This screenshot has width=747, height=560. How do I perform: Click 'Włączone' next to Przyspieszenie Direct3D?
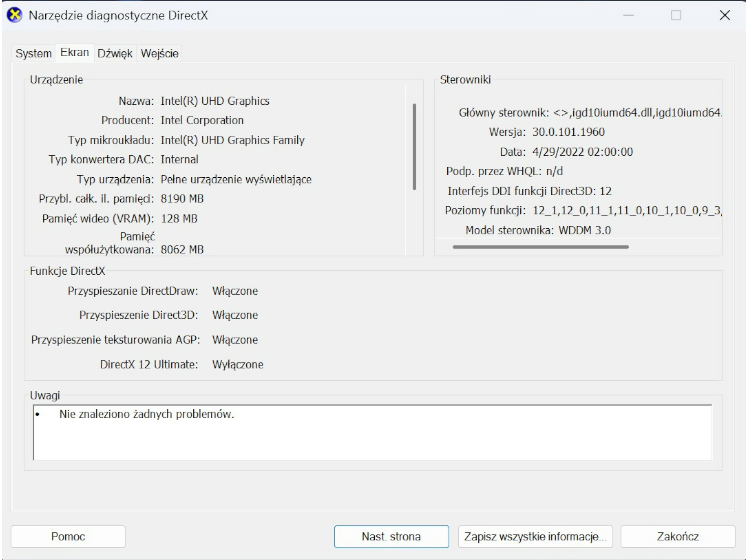click(x=235, y=315)
